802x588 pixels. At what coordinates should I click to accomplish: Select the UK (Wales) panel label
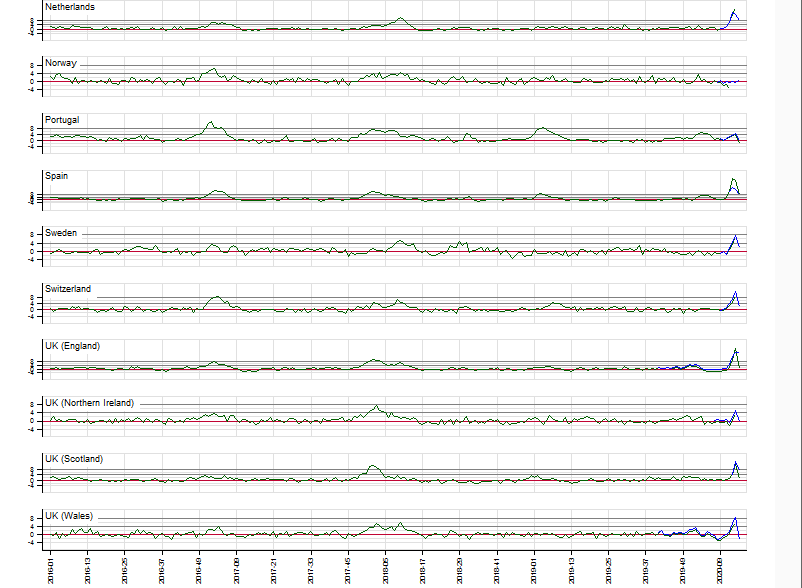click(x=69, y=515)
